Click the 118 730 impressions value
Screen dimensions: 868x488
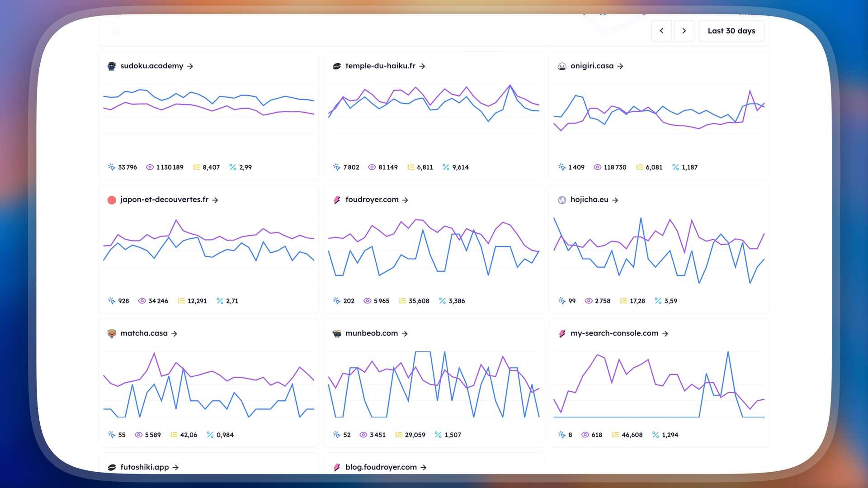[x=615, y=167]
